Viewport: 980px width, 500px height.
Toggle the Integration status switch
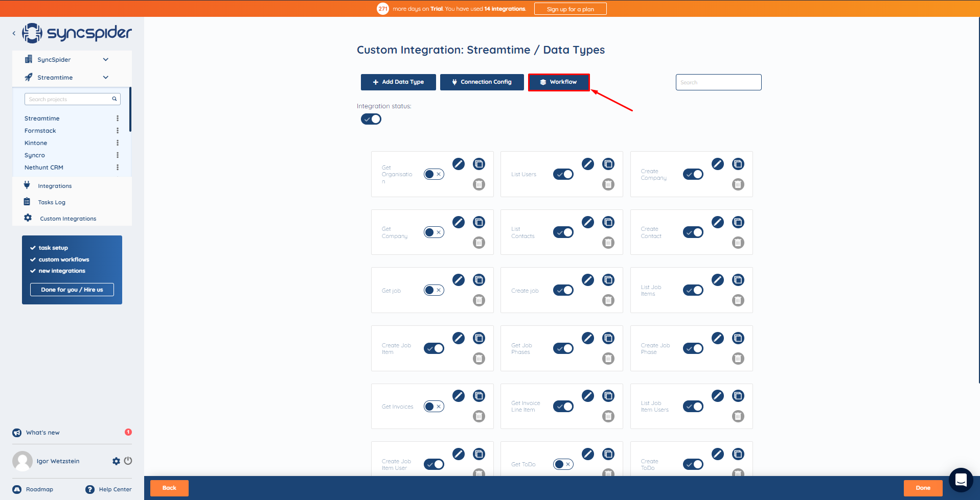(x=371, y=119)
